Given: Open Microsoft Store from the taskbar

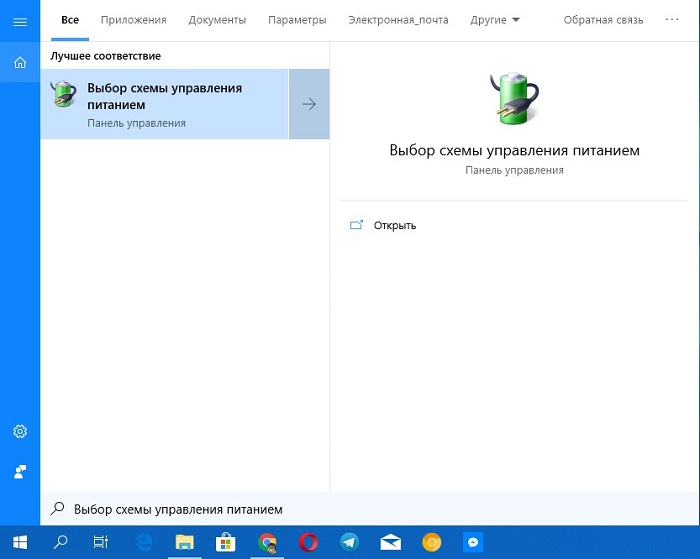Looking at the screenshot, I should click(225, 542).
